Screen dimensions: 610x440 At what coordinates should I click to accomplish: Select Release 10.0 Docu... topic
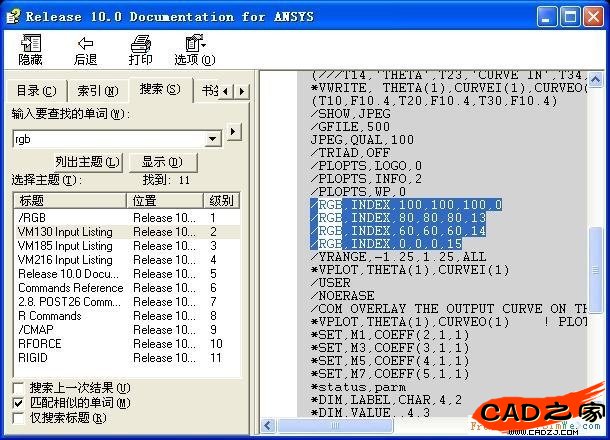click(127, 274)
